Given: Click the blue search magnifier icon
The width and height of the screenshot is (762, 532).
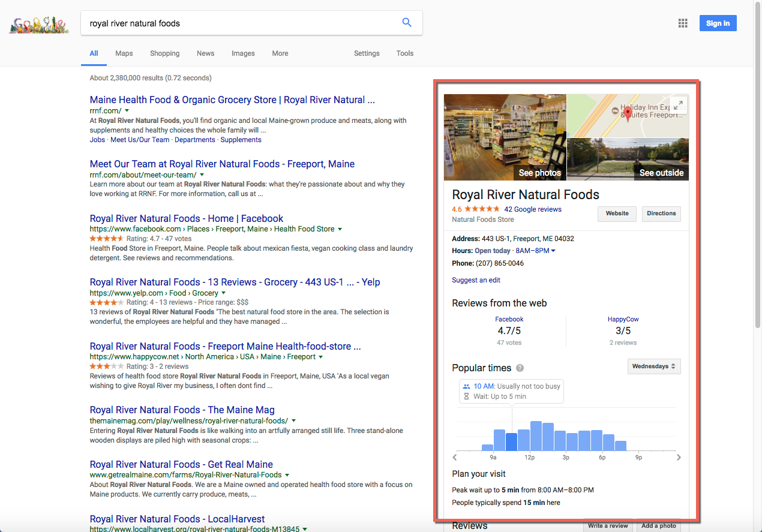Looking at the screenshot, I should click(407, 23).
